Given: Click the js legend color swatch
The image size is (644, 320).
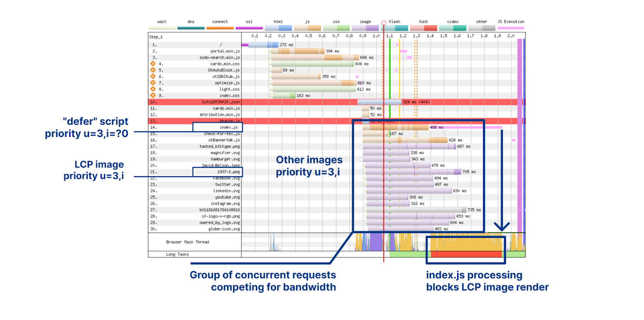Looking at the screenshot, I should [308, 28].
